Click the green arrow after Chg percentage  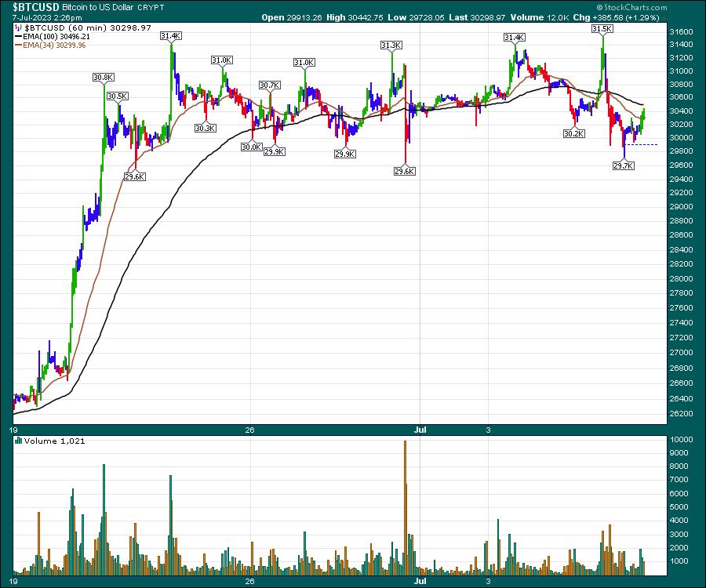664,16
